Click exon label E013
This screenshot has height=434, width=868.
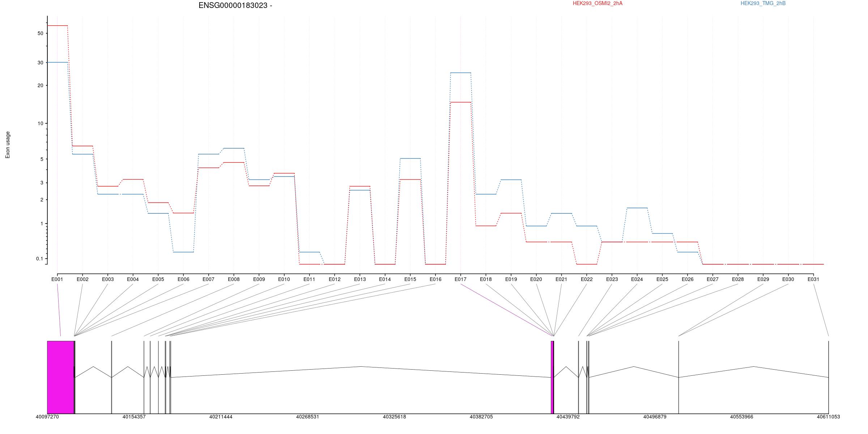[x=360, y=279]
